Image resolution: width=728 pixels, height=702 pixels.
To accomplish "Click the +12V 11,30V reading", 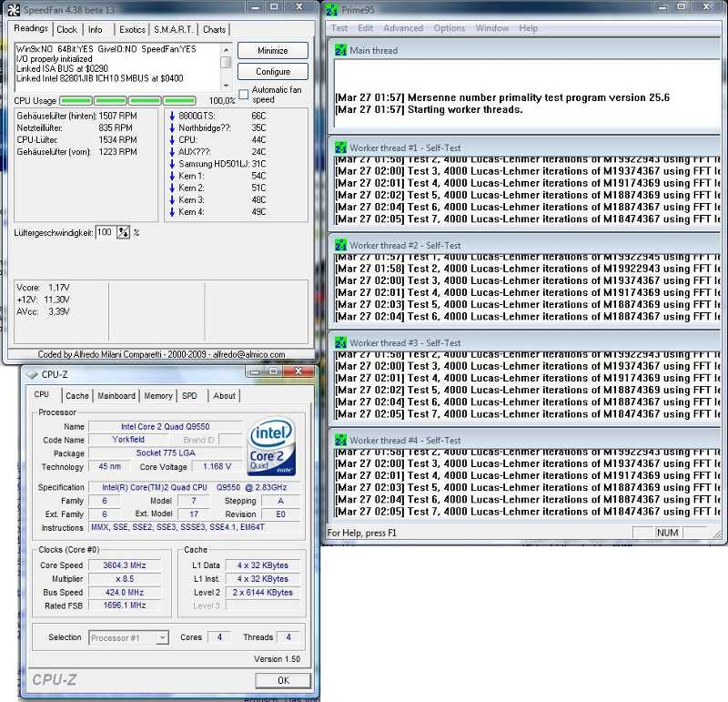I will (x=43, y=300).
